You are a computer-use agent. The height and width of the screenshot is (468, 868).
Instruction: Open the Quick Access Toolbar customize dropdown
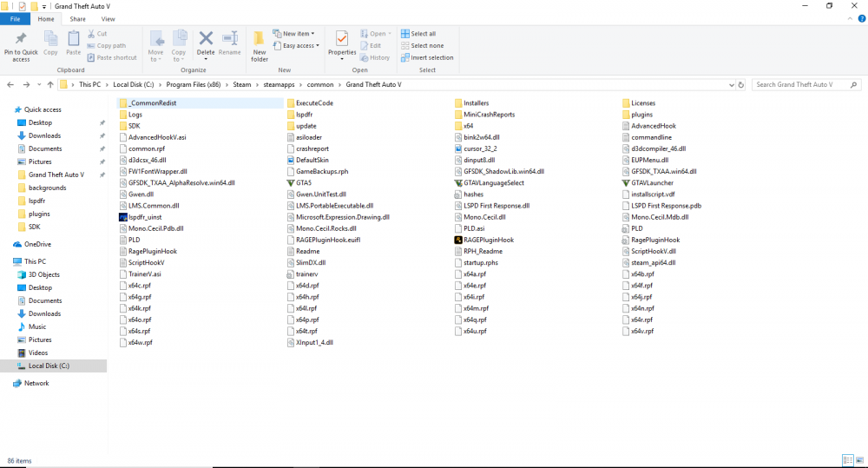43,7
